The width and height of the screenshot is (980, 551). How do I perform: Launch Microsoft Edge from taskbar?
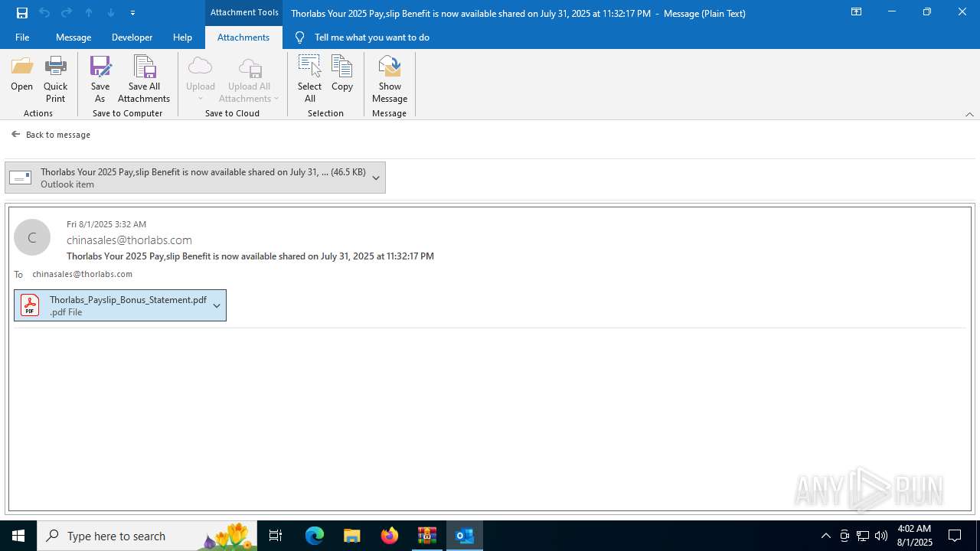315,536
